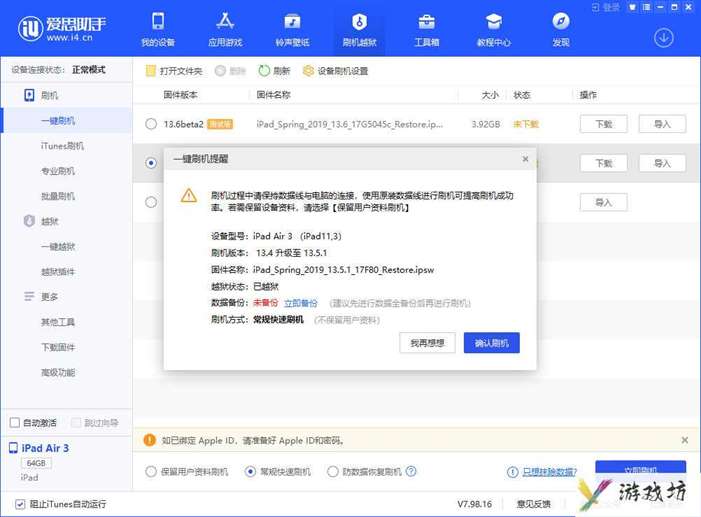Click 导入 for the 13.6beta2 firmware
Viewport: 701px width, 517px height.
coord(662,124)
